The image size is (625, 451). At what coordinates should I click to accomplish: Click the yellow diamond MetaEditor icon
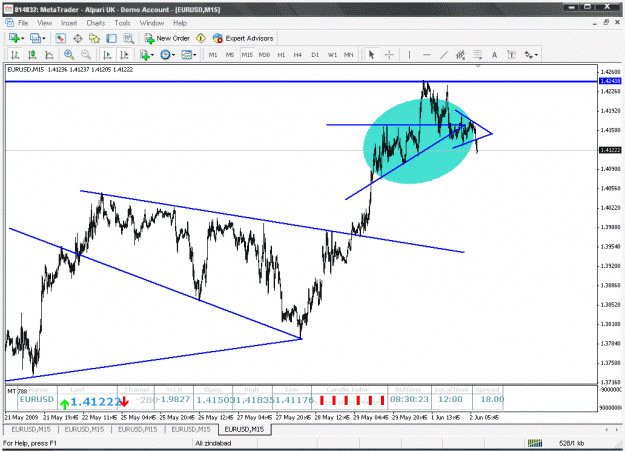pos(201,38)
